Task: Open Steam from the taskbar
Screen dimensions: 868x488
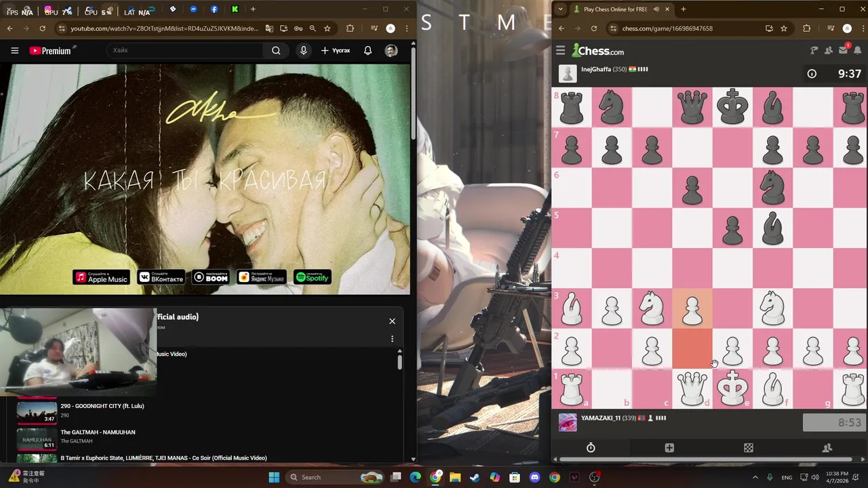Action: [475, 477]
